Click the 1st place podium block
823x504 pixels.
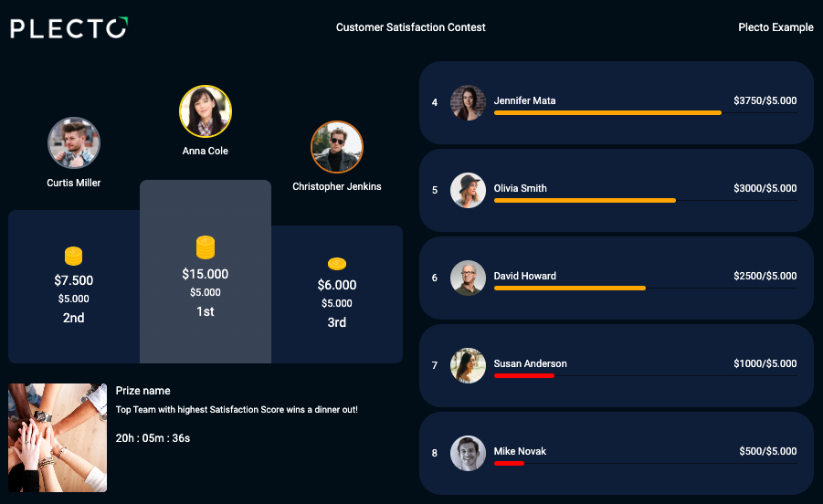(x=206, y=272)
